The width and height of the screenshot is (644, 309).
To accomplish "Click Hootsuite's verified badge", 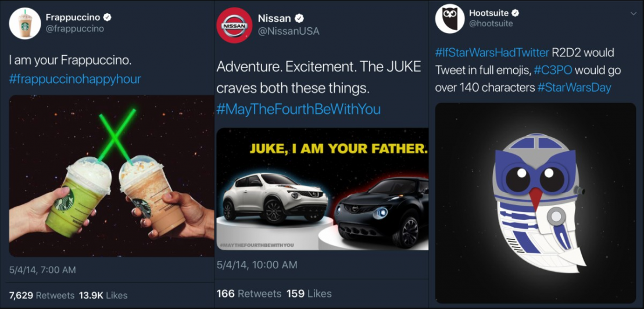I will coord(516,13).
